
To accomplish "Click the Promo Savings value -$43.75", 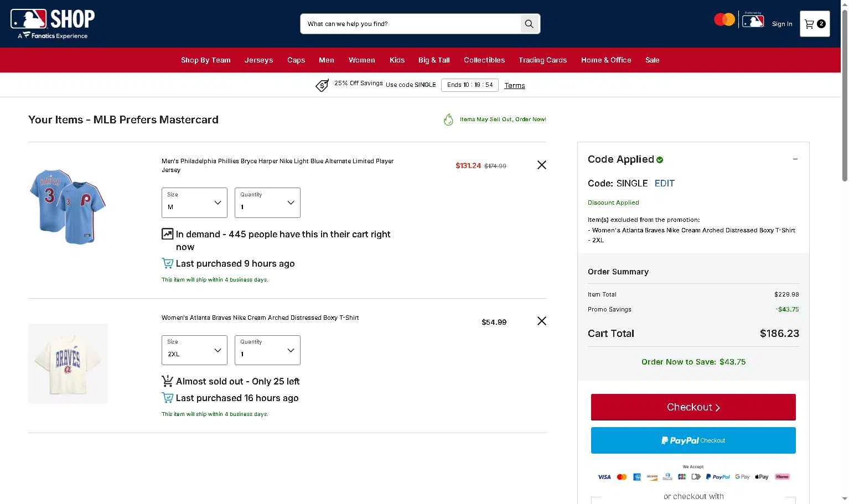I will pyautogui.click(x=787, y=309).
